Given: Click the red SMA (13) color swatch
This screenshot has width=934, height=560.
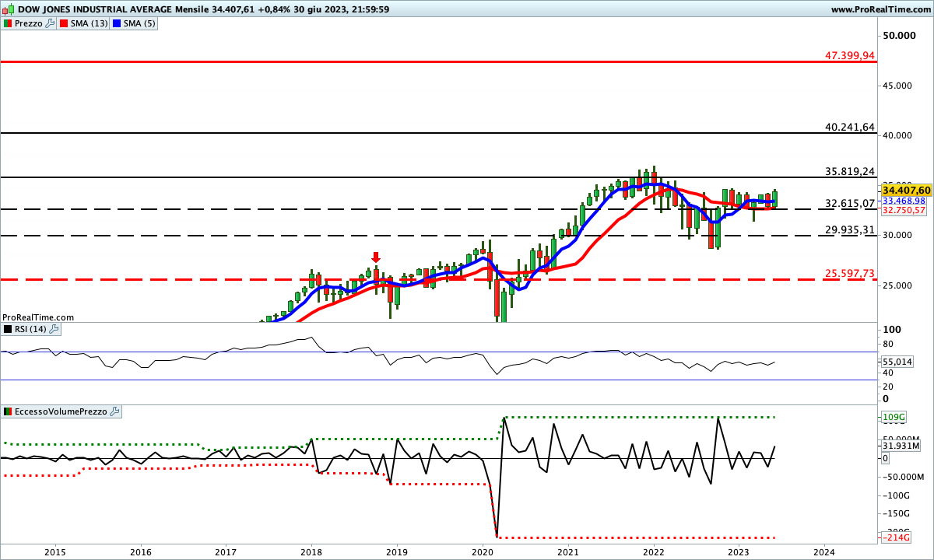Looking at the screenshot, I should pyautogui.click(x=65, y=23).
